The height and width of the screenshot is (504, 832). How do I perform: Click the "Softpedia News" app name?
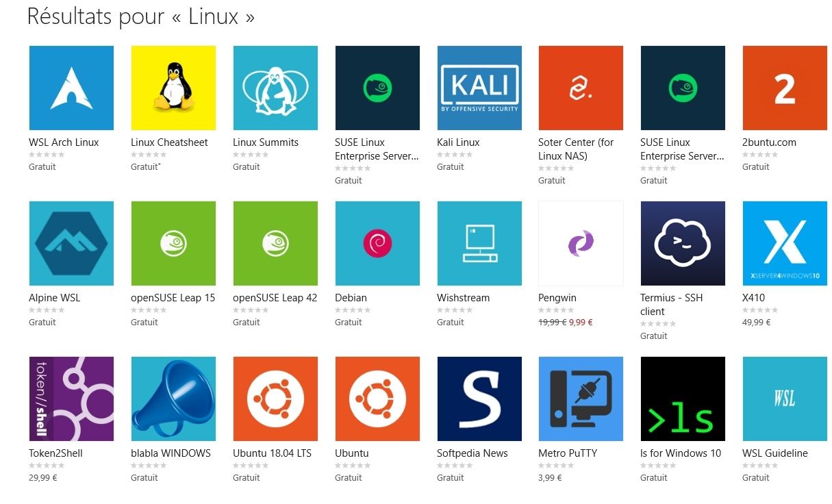coord(472,453)
